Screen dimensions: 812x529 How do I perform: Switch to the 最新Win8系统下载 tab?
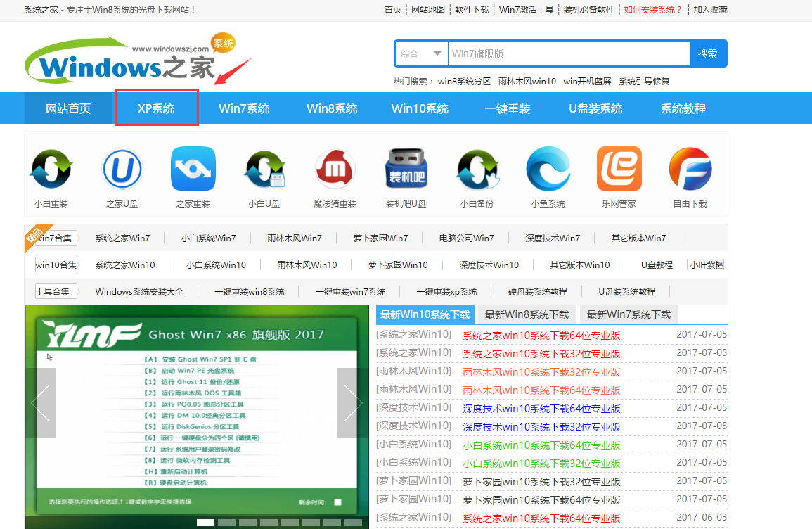[x=527, y=314]
